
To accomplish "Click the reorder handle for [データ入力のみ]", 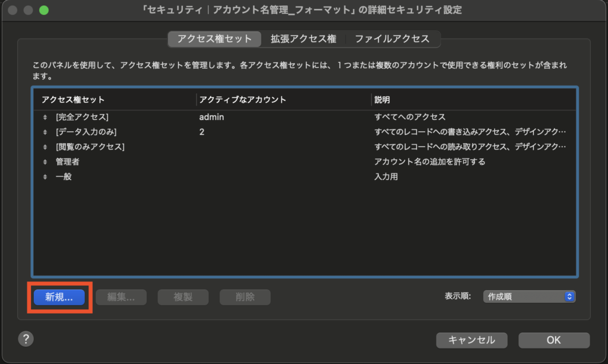I will [45, 132].
